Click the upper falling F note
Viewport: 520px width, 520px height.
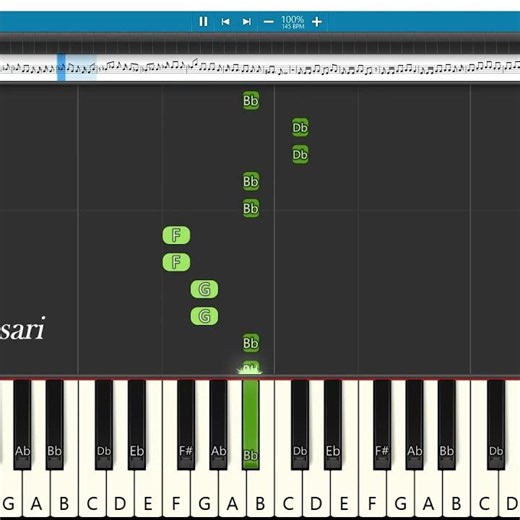point(176,235)
